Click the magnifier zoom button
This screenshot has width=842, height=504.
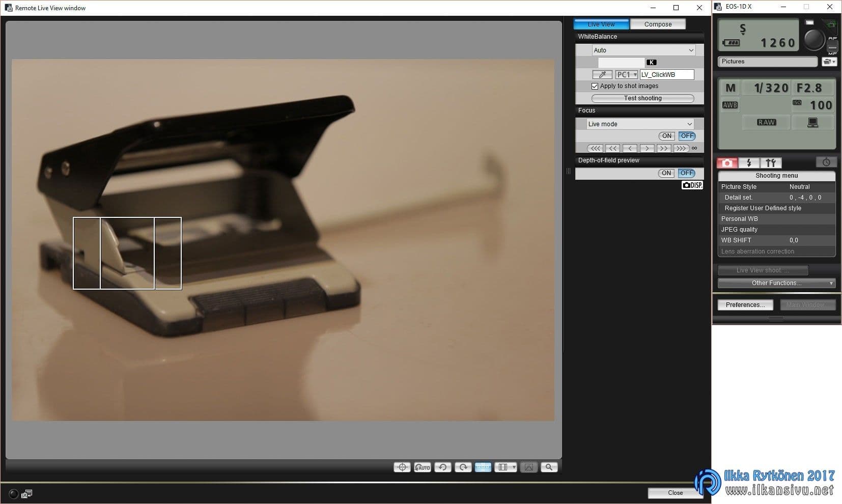(549, 467)
